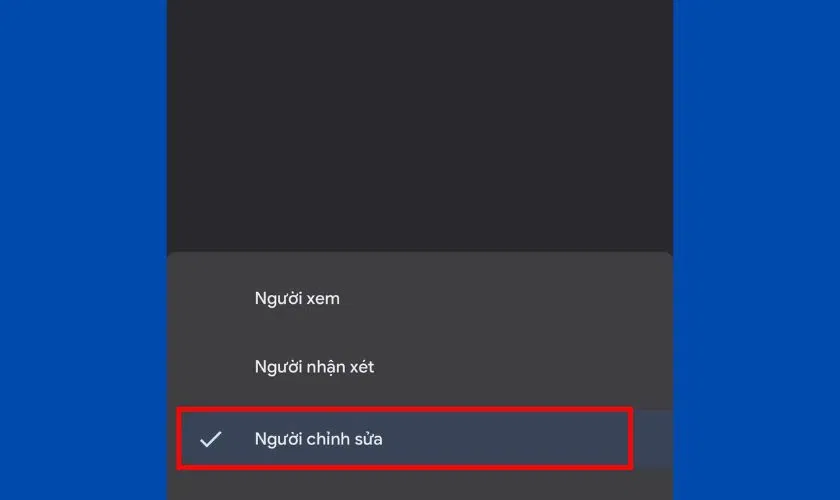840x500 pixels.
Task: Click blank space right of Người xem label
Action: pos(506,298)
